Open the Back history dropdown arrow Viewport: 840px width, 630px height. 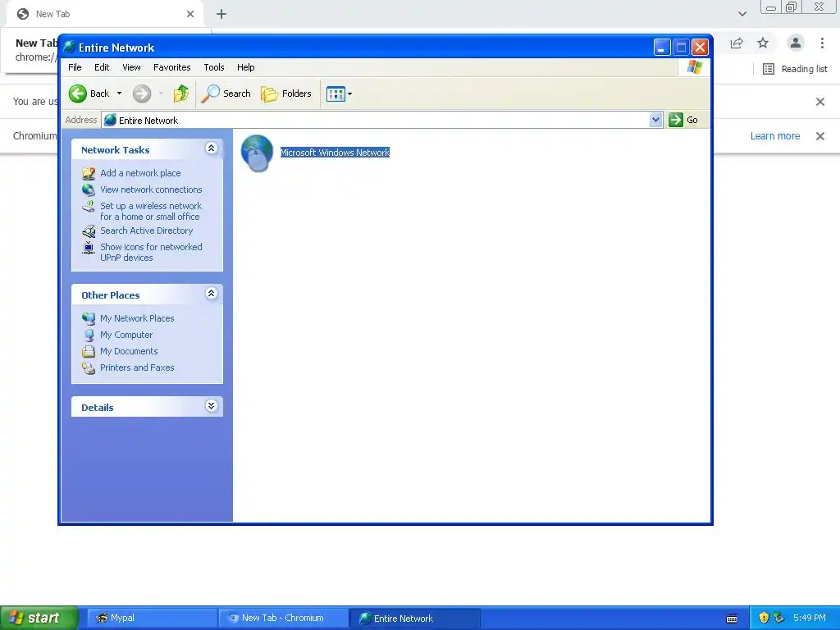119,94
